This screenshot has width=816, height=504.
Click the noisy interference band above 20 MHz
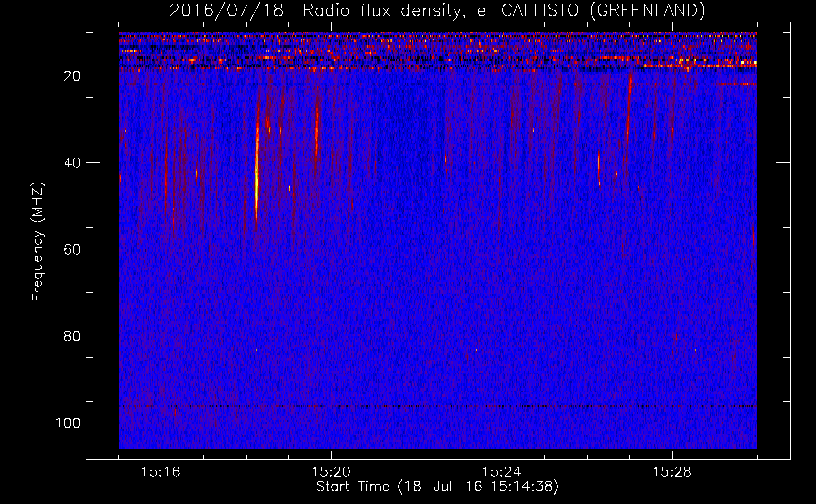click(x=438, y=51)
